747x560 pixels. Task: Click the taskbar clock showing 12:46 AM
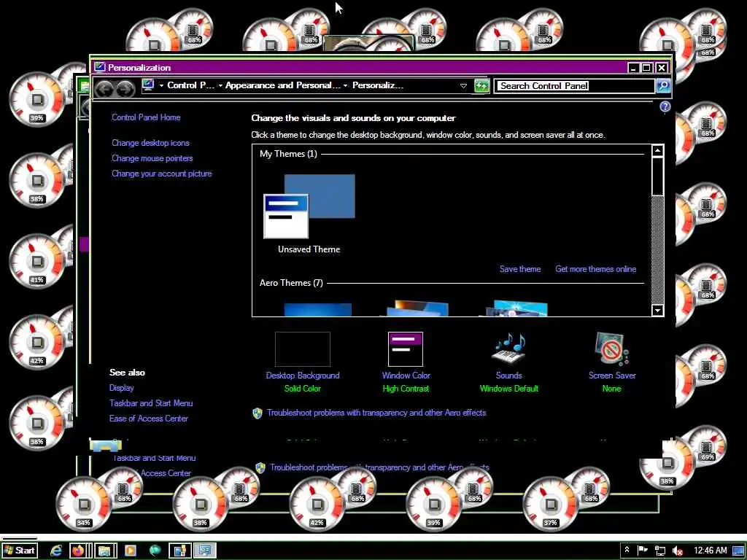tap(710, 551)
